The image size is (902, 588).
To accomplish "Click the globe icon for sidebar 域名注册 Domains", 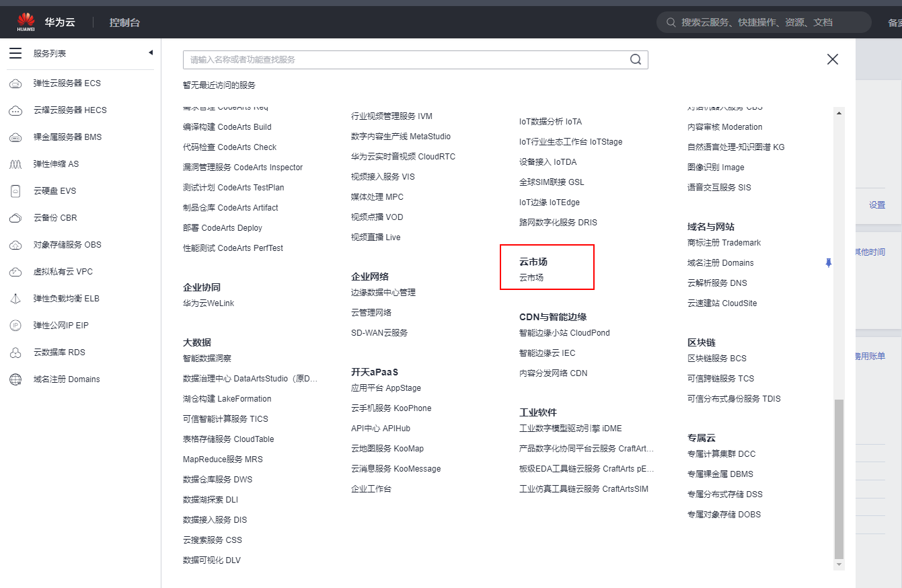I will coord(15,379).
